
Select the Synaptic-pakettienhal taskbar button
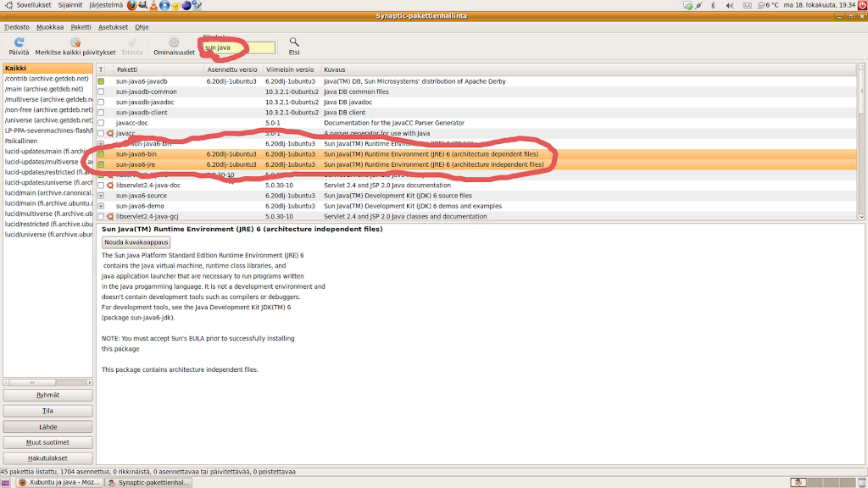click(149, 482)
